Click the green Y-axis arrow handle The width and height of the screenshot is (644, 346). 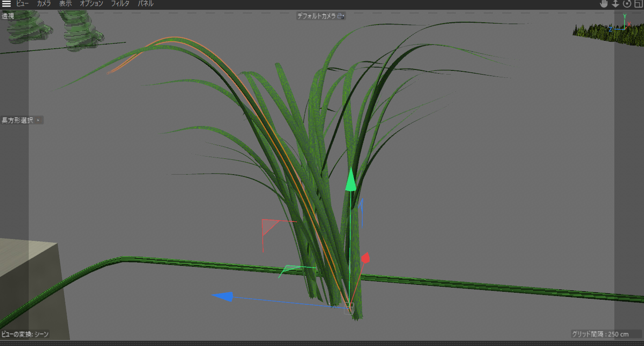(x=351, y=181)
